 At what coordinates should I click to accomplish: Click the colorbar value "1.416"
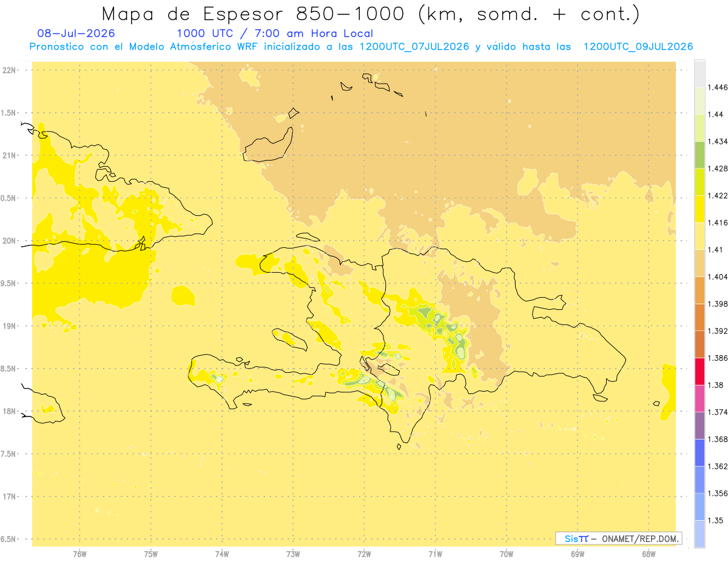[x=716, y=223]
